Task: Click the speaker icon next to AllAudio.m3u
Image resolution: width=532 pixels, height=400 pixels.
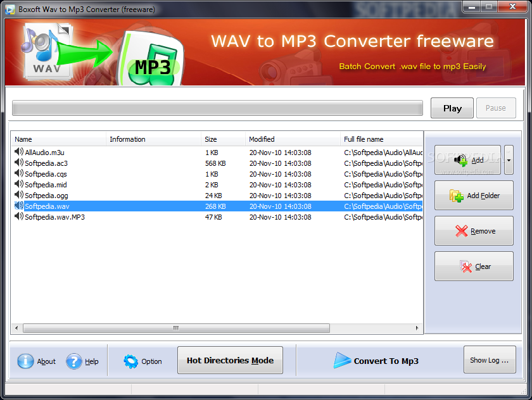Action: pyautogui.click(x=18, y=152)
